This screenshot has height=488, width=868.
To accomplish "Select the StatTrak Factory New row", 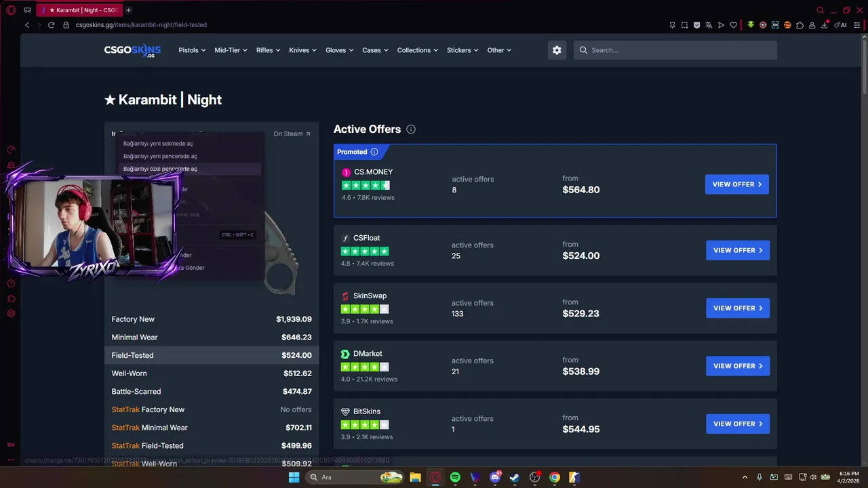I will pyautogui.click(x=212, y=409).
